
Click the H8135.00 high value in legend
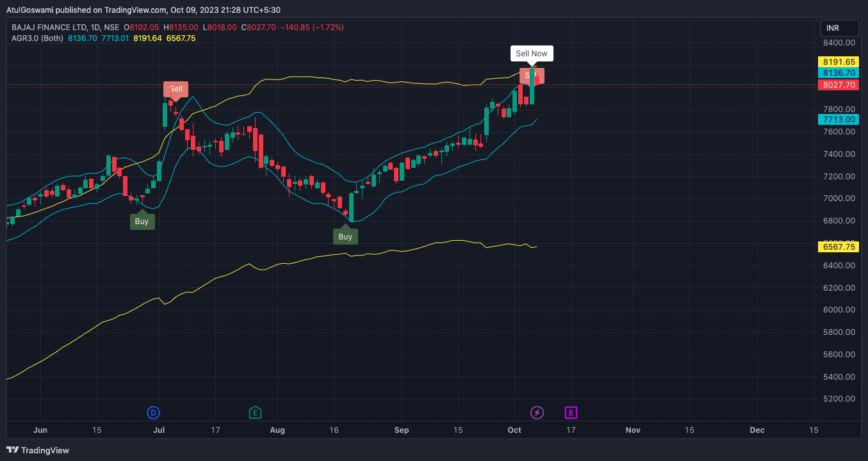pos(182,28)
